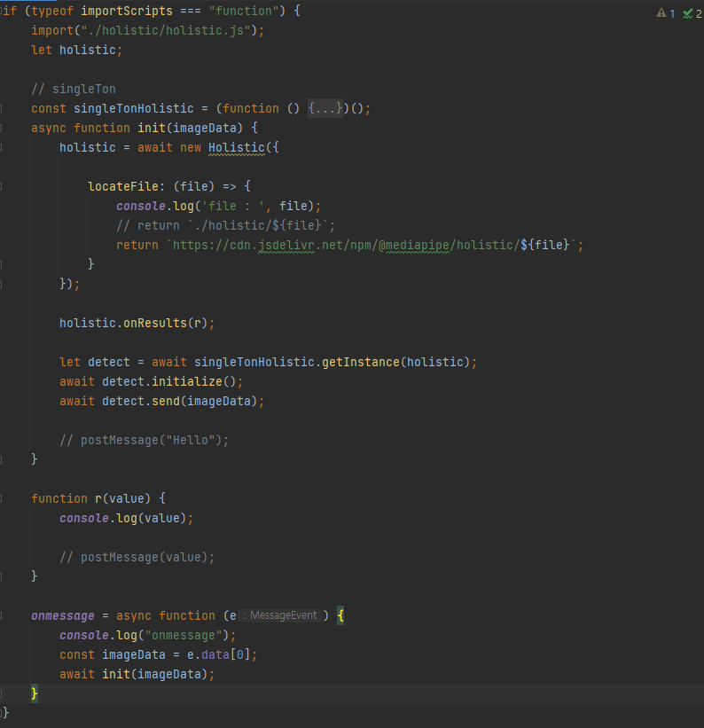The image size is (704, 728).
Task: Click the "./holistic/holistic.js" import string
Action: tap(167, 31)
